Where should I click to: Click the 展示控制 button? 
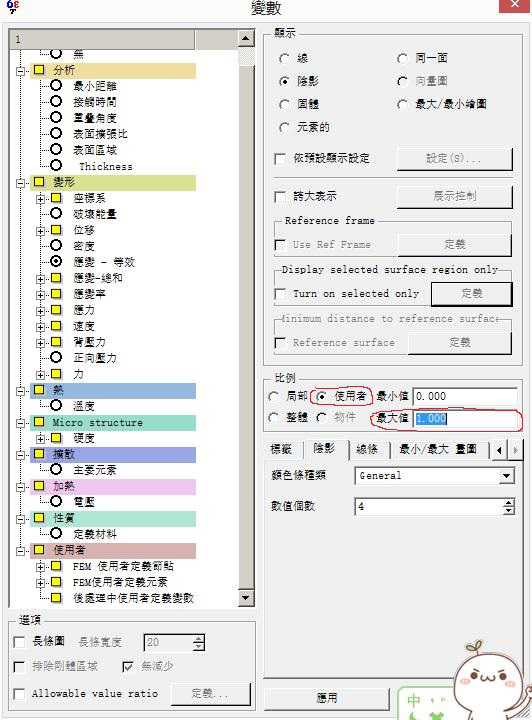point(454,197)
